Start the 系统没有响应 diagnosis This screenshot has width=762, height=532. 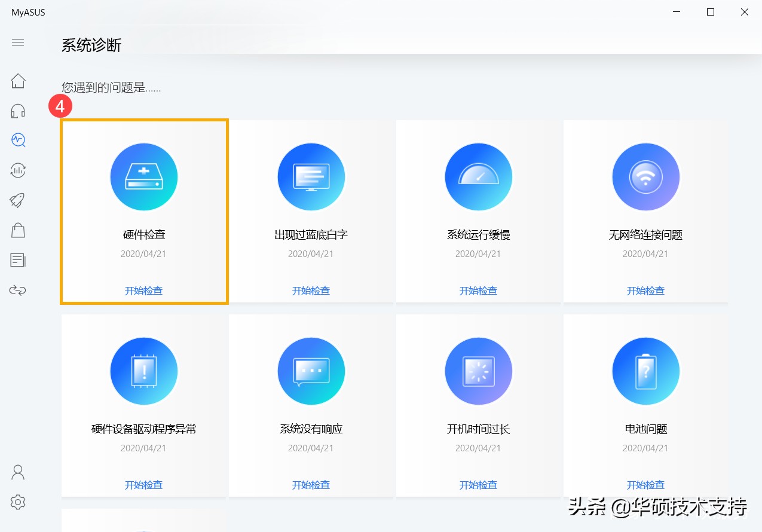(311, 485)
